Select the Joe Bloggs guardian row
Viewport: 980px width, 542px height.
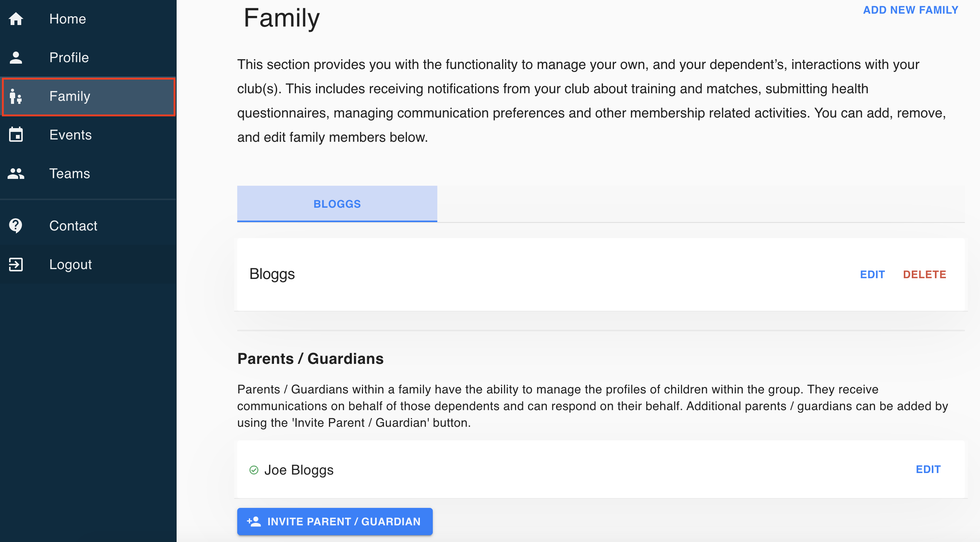601,469
